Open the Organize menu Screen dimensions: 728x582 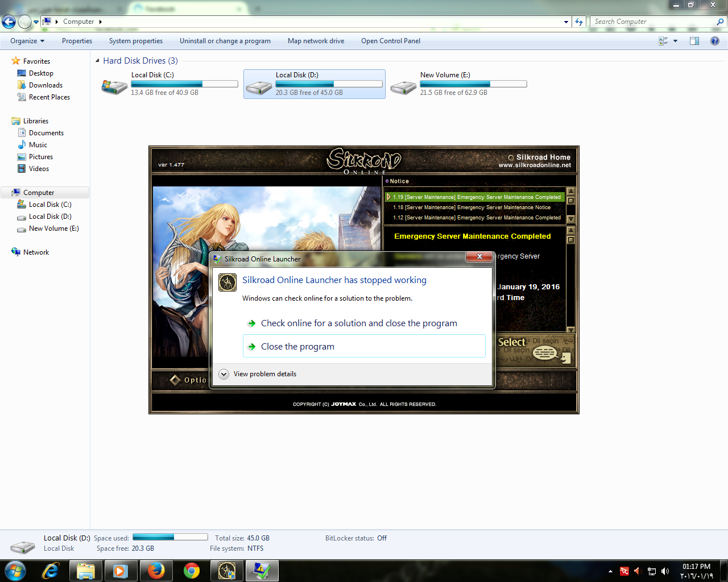click(x=27, y=41)
